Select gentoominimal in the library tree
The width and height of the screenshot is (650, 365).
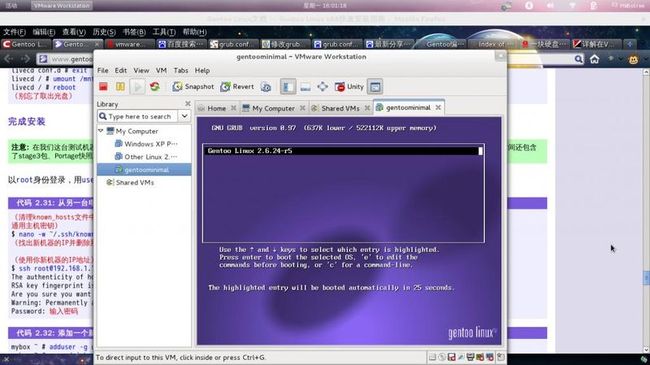click(144, 170)
